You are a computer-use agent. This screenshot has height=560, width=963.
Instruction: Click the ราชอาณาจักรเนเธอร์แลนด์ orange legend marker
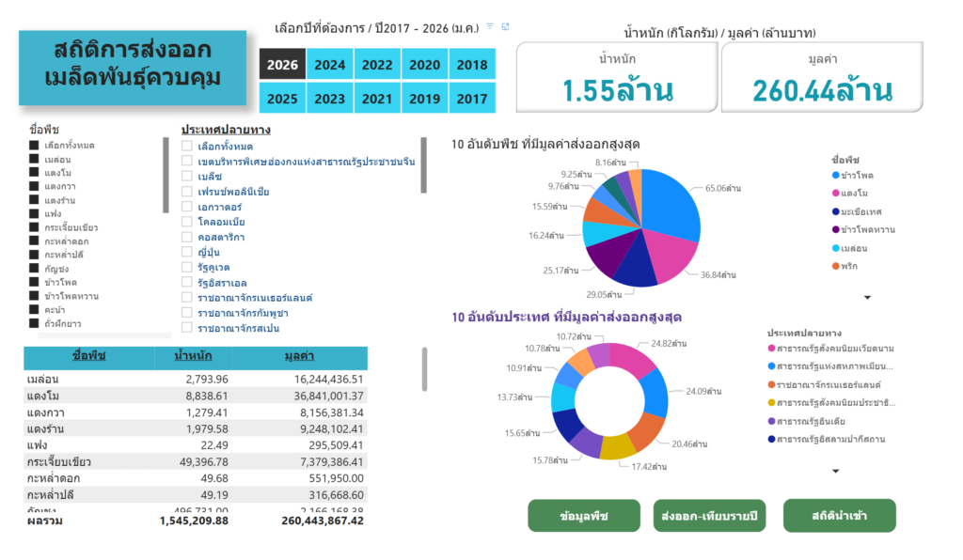click(x=772, y=385)
